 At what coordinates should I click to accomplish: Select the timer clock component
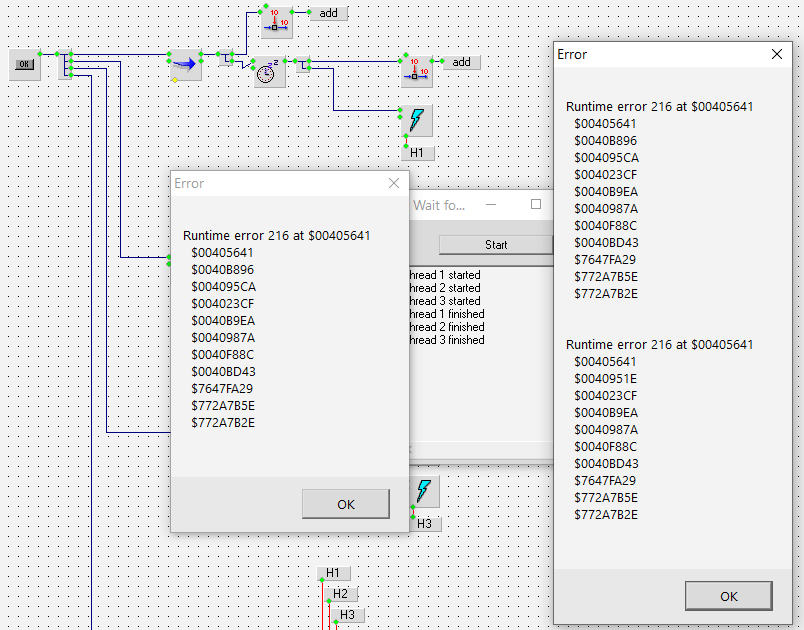(x=269, y=72)
